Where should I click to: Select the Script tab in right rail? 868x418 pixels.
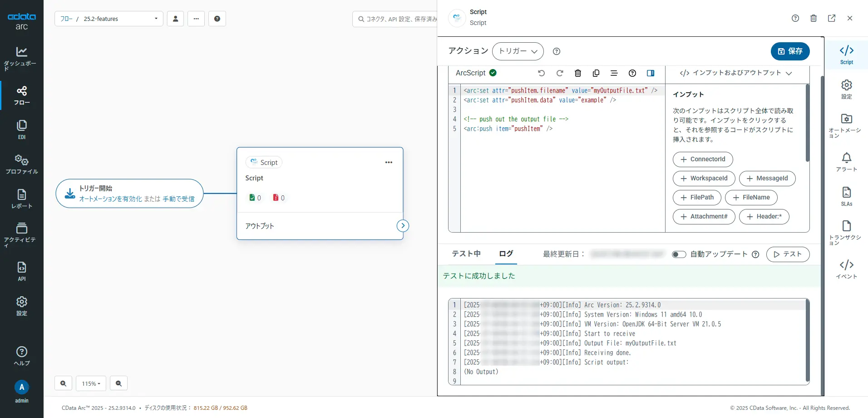tap(846, 55)
